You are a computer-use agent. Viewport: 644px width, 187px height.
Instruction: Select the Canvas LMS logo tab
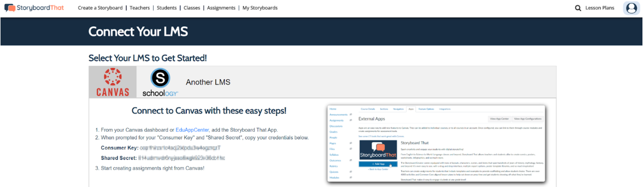coord(113,82)
